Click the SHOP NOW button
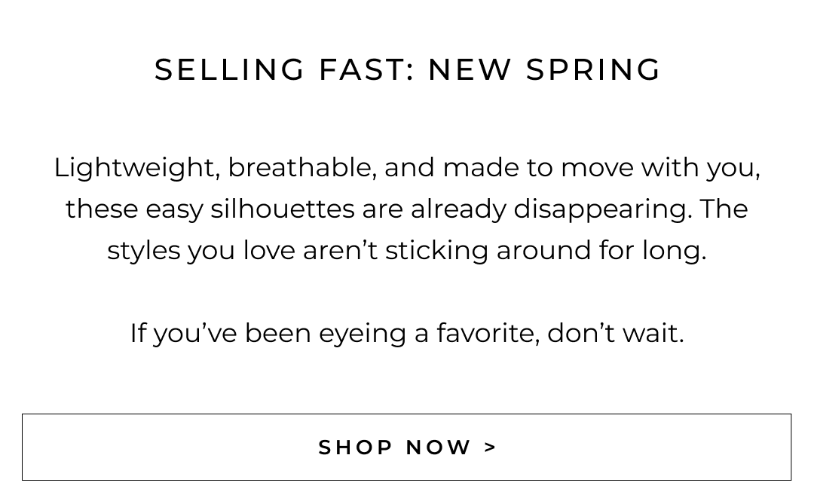The image size is (814, 504). 407,447
